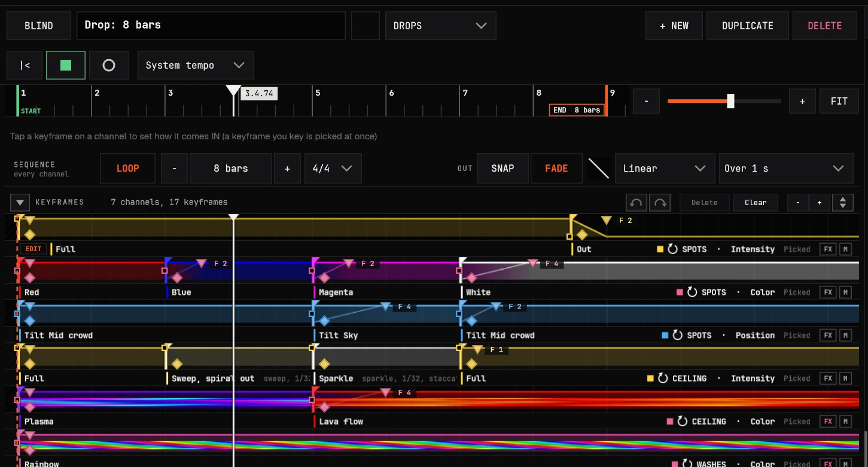This screenshot has width=868, height=467.
Task: Click the loop icon on CEILING Intensity row
Action: click(663, 378)
